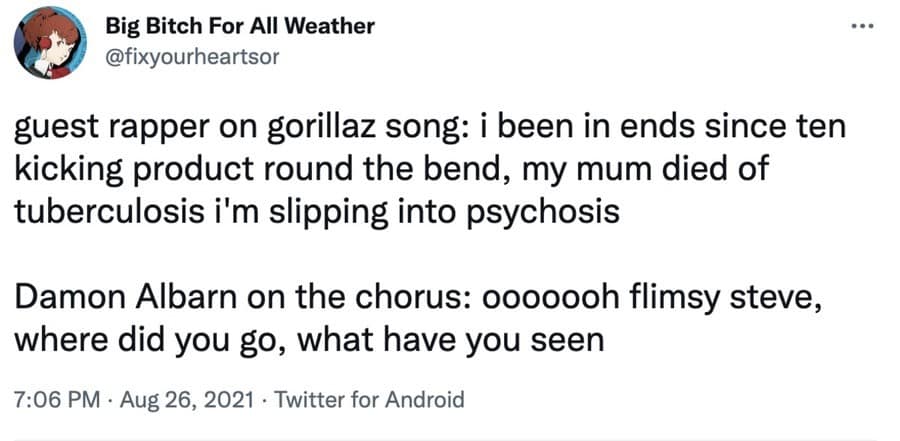900x441 pixels.
Task: Open the author's profile via the bold display name
Action: tap(240, 26)
